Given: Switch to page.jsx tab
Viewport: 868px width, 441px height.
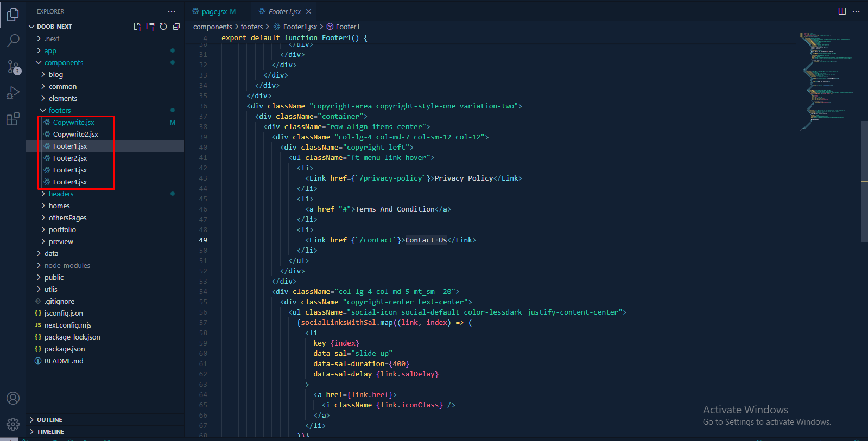Looking at the screenshot, I should pos(214,11).
